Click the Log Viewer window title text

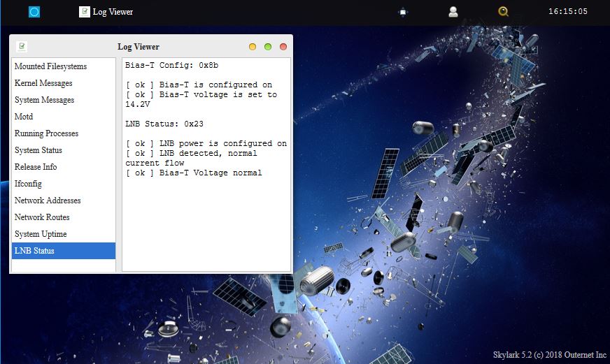pos(139,47)
